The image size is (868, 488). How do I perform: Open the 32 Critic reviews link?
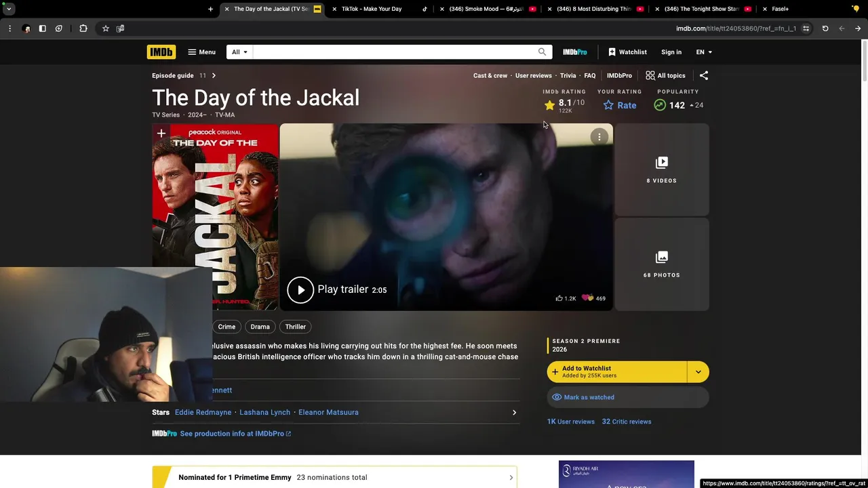click(627, 422)
